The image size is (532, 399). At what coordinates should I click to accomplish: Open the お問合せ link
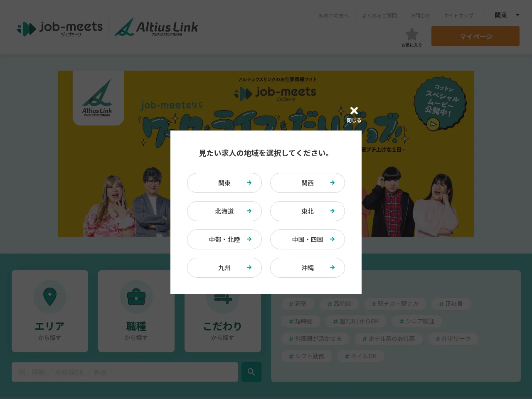(420, 15)
